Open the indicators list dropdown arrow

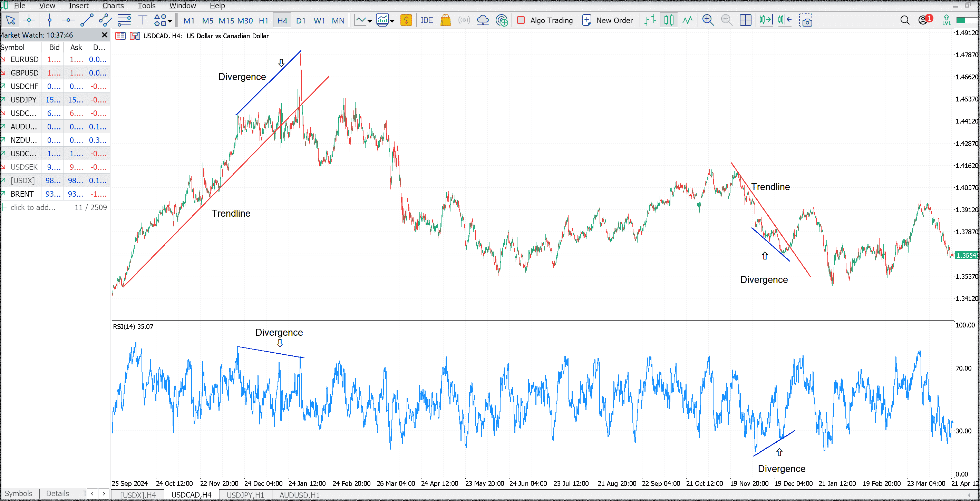pos(392,21)
